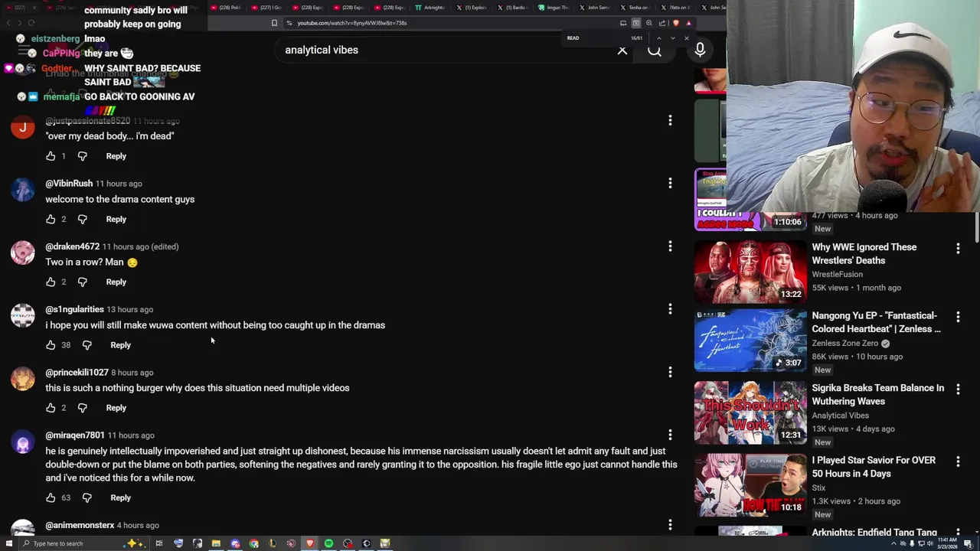Screen dimensions: 980x551
Task: Open Brave Rewards triangle icon
Action: (688, 23)
